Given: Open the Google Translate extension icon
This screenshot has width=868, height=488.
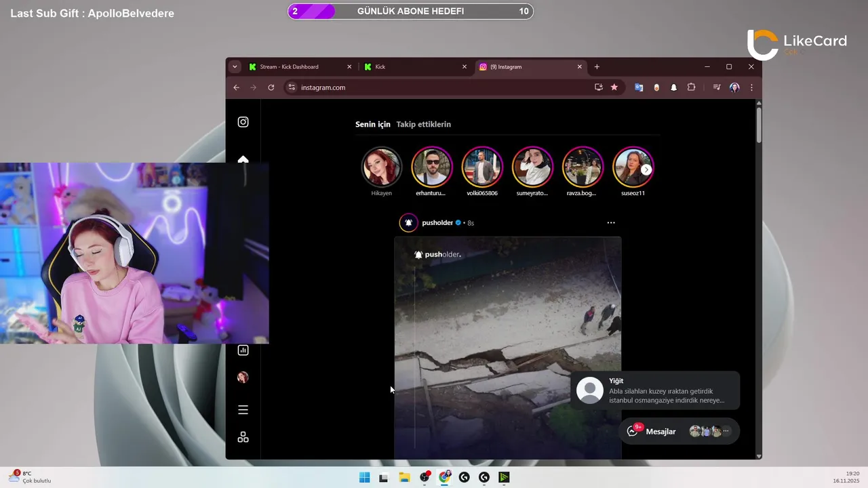Looking at the screenshot, I should [x=639, y=87].
